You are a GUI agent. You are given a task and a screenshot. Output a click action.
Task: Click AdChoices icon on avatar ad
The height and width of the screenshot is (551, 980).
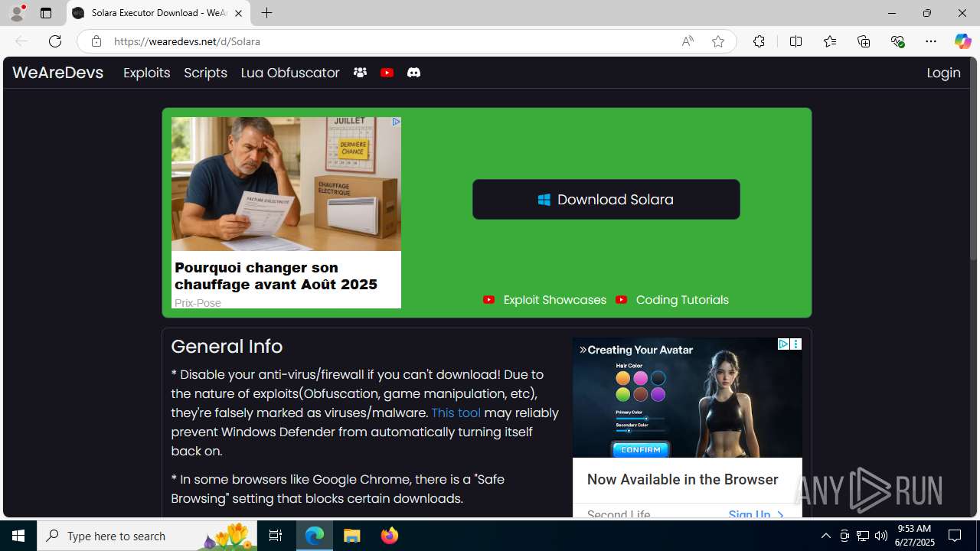coord(783,344)
